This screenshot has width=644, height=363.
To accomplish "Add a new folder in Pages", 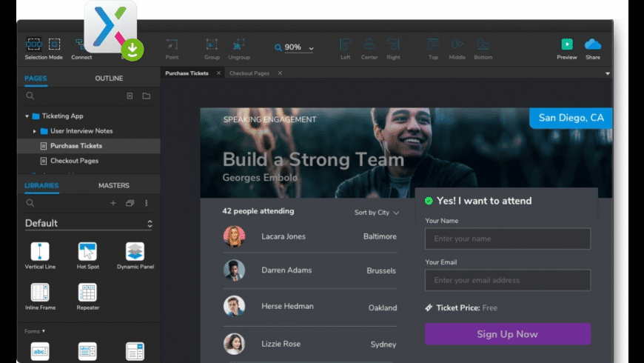I will 147,96.
